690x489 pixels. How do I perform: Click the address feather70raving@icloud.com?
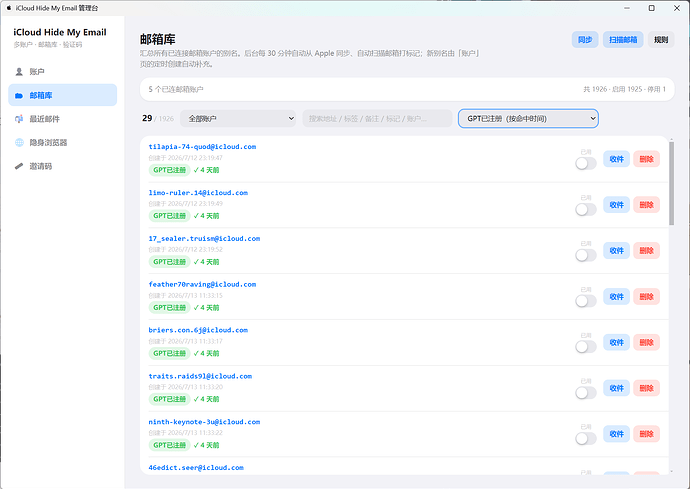click(x=202, y=284)
